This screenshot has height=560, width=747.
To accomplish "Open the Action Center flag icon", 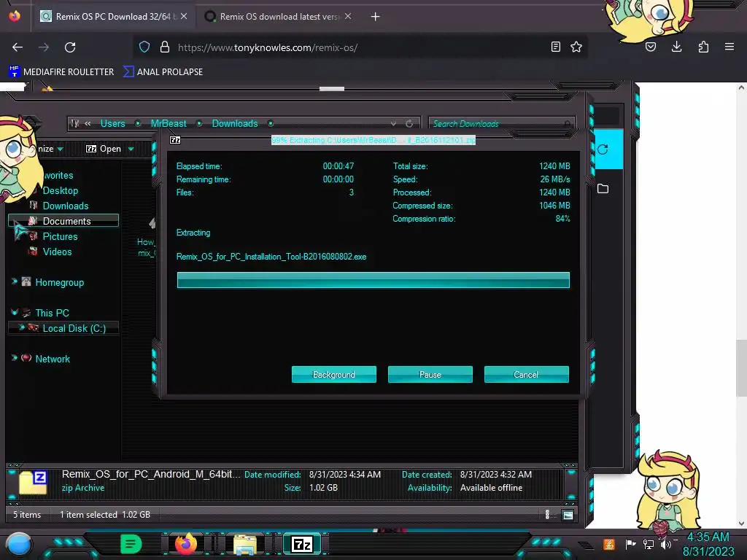I will click(630, 544).
